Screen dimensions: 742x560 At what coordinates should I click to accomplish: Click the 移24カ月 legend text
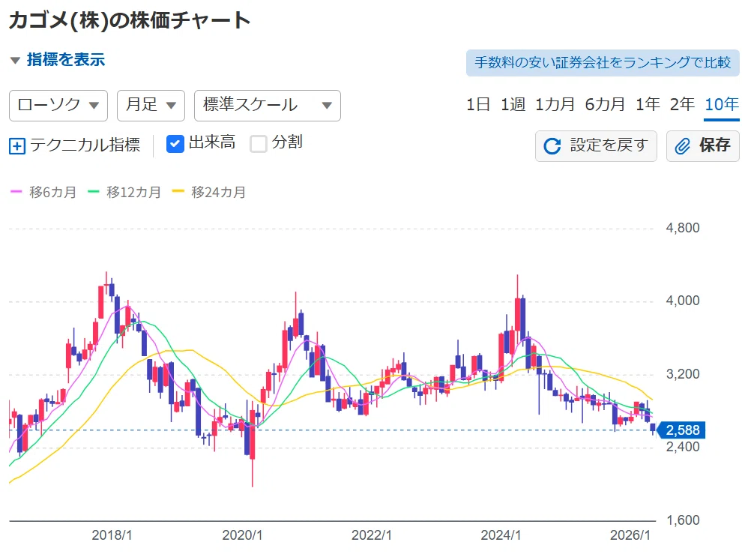pos(219,192)
